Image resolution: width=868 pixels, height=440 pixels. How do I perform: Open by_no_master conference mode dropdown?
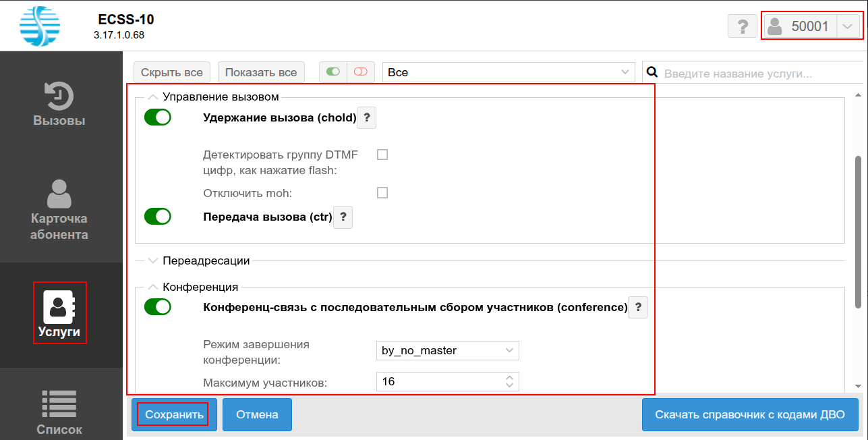pos(447,351)
